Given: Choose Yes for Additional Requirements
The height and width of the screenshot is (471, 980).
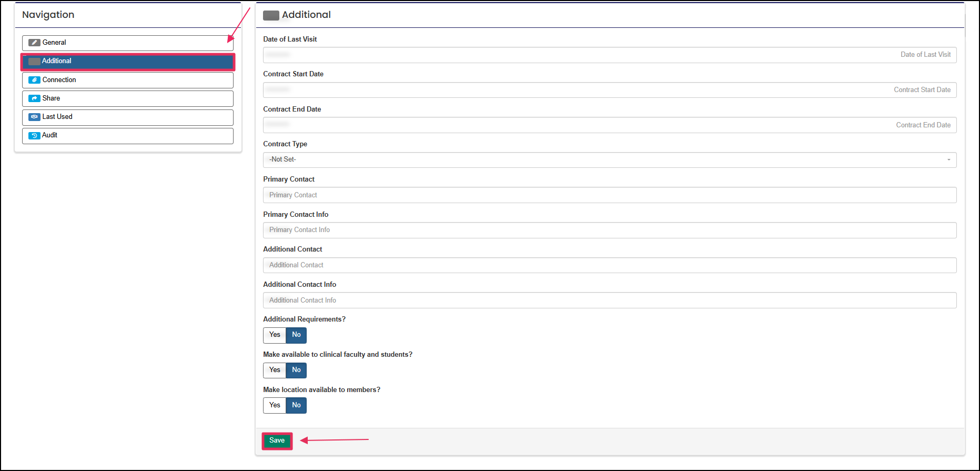Looking at the screenshot, I should pyautogui.click(x=275, y=335).
